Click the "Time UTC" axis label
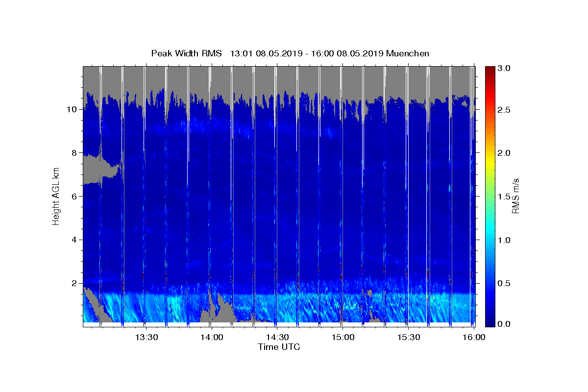This screenshot has height=392, width=588. (x=279, y=347)
